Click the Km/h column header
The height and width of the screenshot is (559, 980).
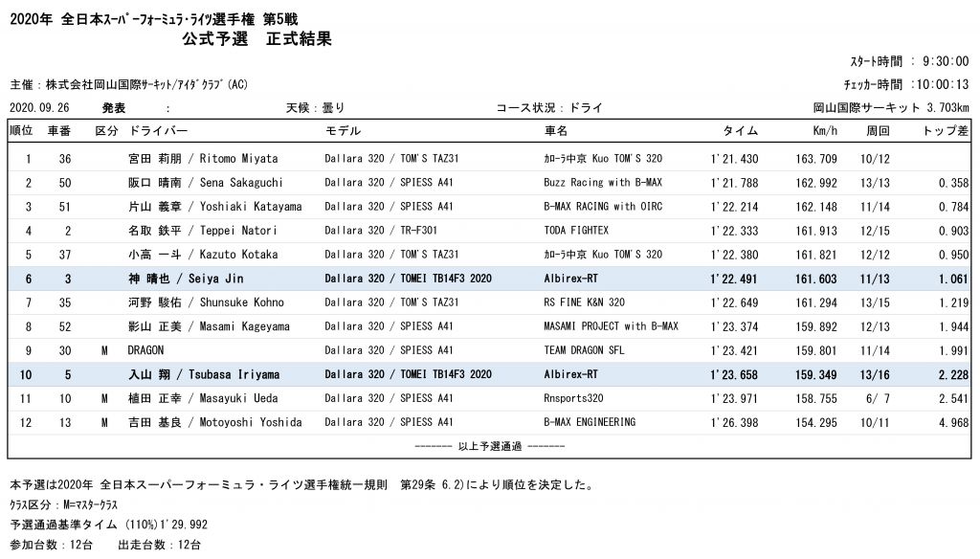coord(825,131)
